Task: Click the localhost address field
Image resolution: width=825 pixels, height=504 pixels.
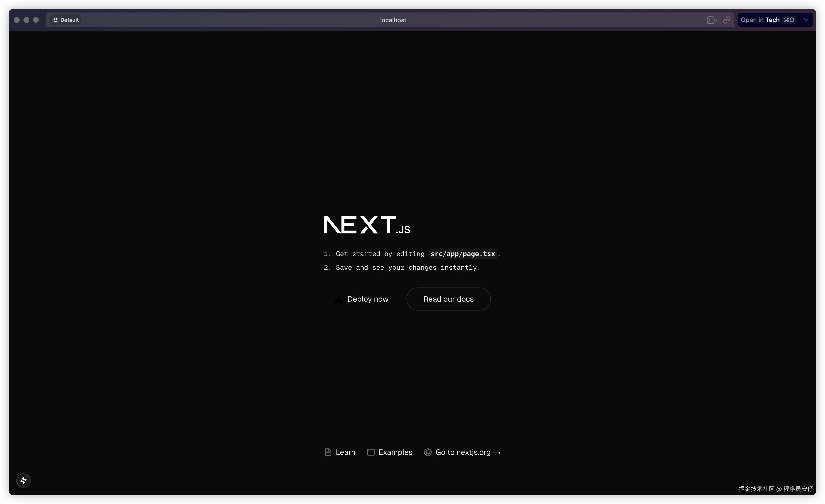Action: click(393, 20)
